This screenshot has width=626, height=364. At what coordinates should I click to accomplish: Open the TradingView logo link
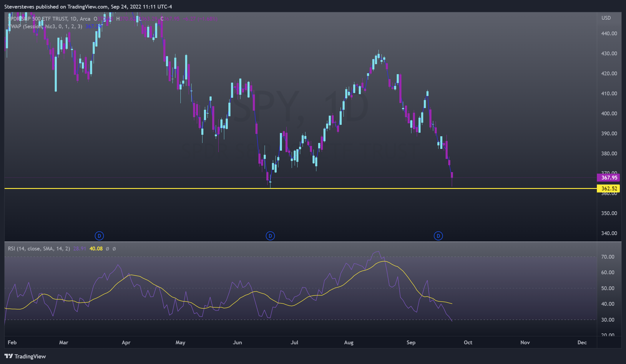25,356
